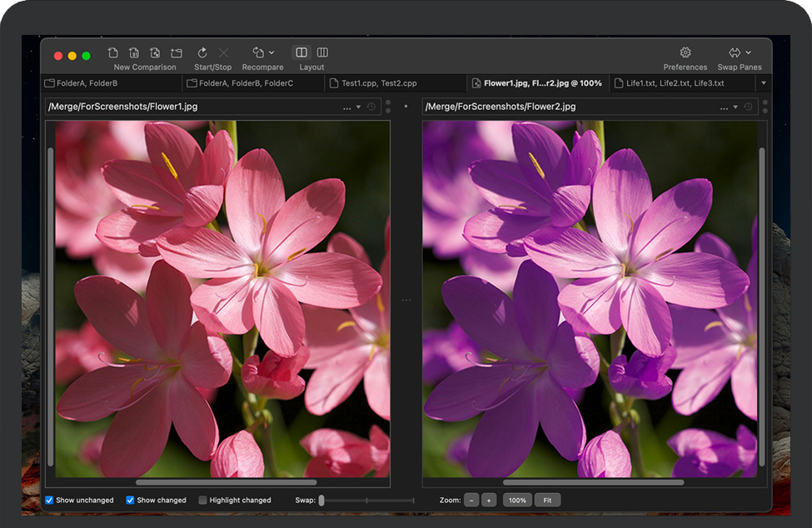The width and height of the screenshot is (812, 528).
Task: Click the new image comparison icon
Action: (x=155, y=52)
